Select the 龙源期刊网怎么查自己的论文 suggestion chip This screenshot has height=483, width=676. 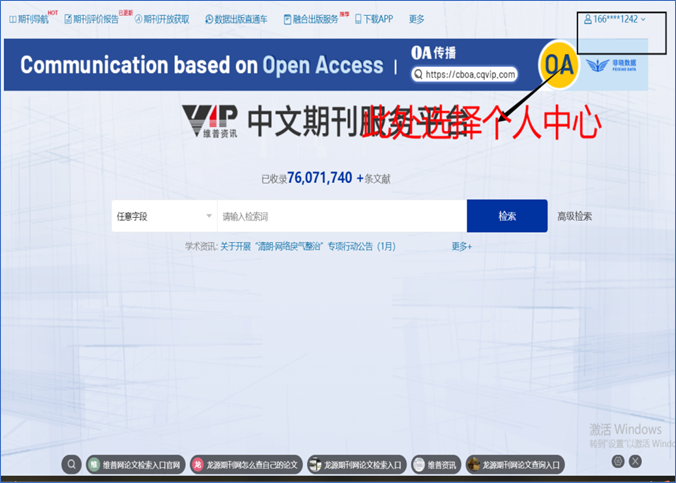click(x=246, y=465)
